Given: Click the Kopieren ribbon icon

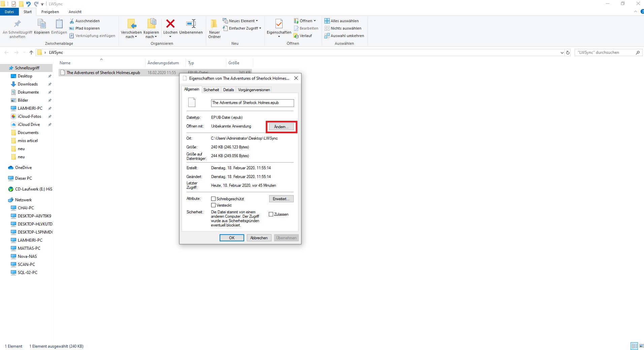Looking at the screenshot, I should click(42, 27).
